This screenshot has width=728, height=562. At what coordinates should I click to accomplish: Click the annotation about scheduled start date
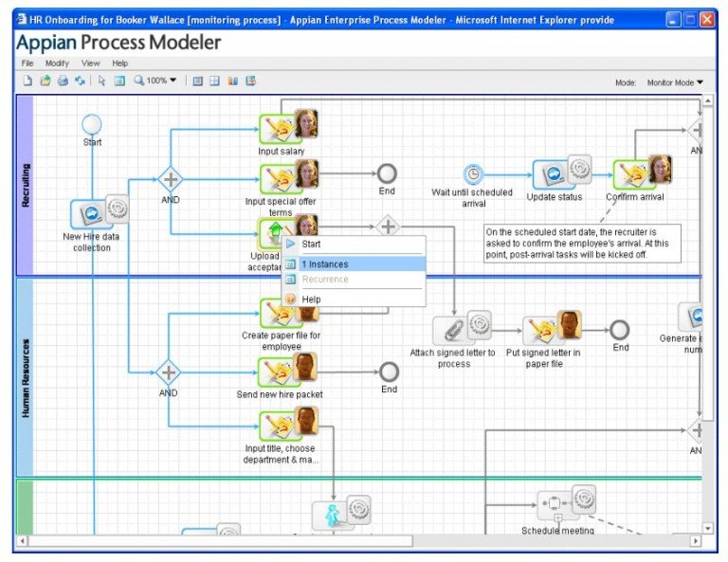[x=582, y=244]
